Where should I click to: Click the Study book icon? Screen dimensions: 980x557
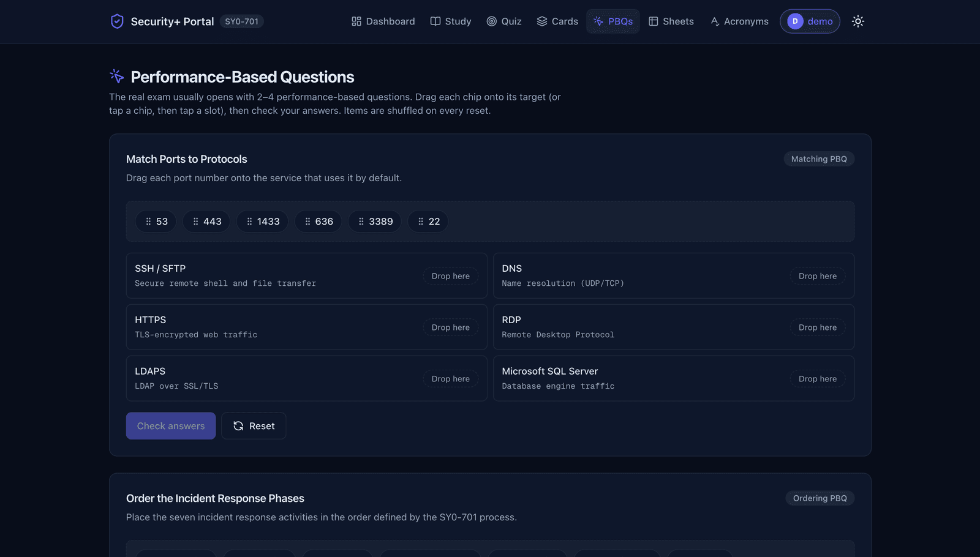[435, 21]
